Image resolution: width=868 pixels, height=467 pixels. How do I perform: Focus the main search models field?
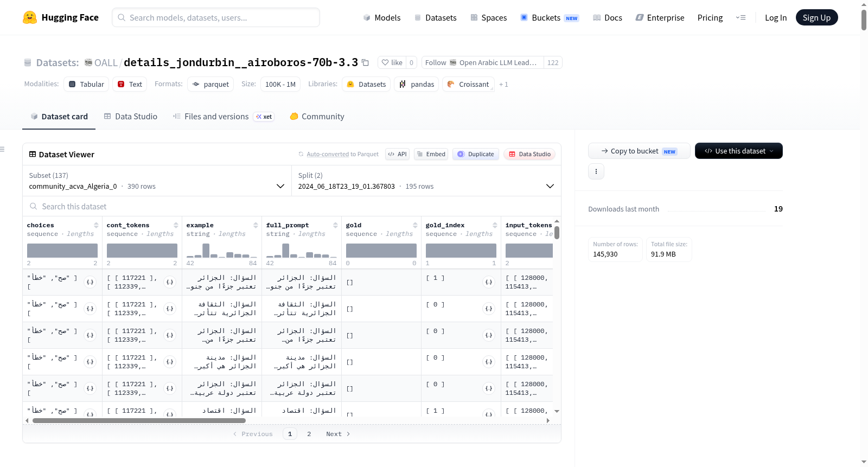[x=216, y=17]
